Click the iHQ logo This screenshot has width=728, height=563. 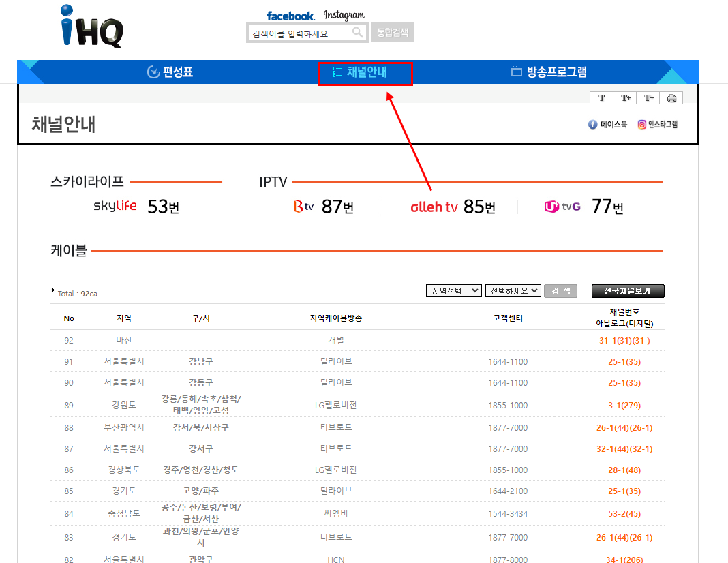92,26
